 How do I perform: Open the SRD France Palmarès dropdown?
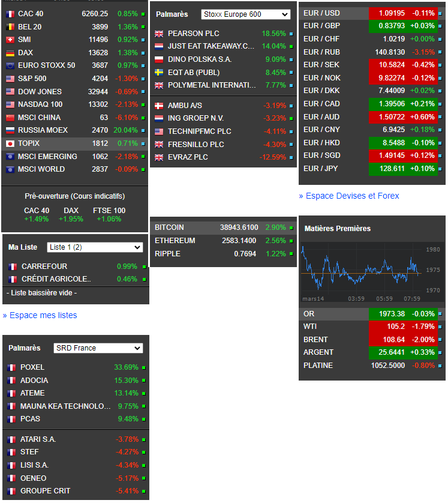98,348
